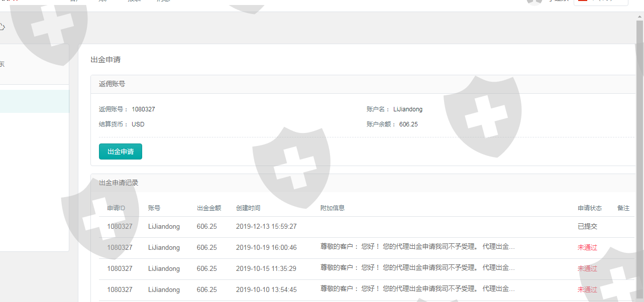Select the highlighted sidebar menu item
The width and height of the screenshot is (644, 302).
coord(34,101)
